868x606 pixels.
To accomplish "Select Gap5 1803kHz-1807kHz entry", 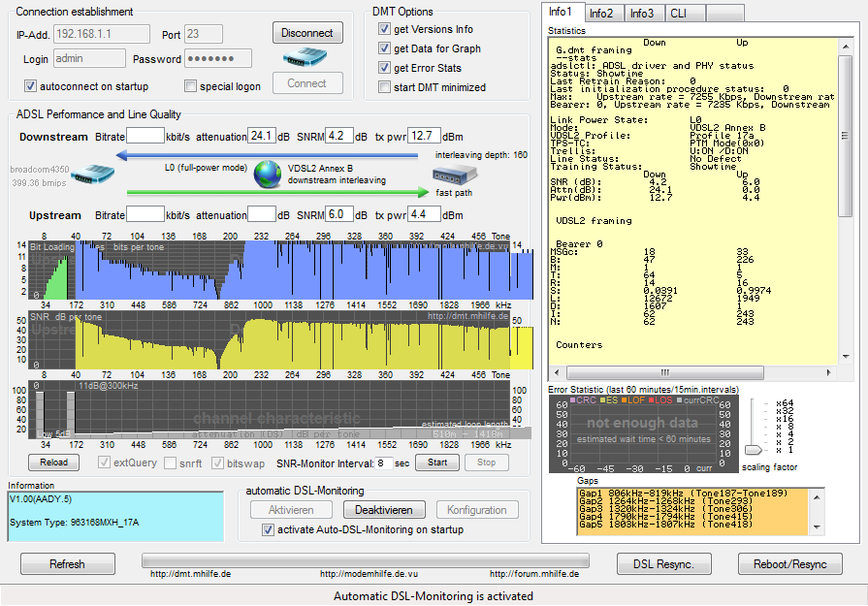I will (x=666, y=525).
